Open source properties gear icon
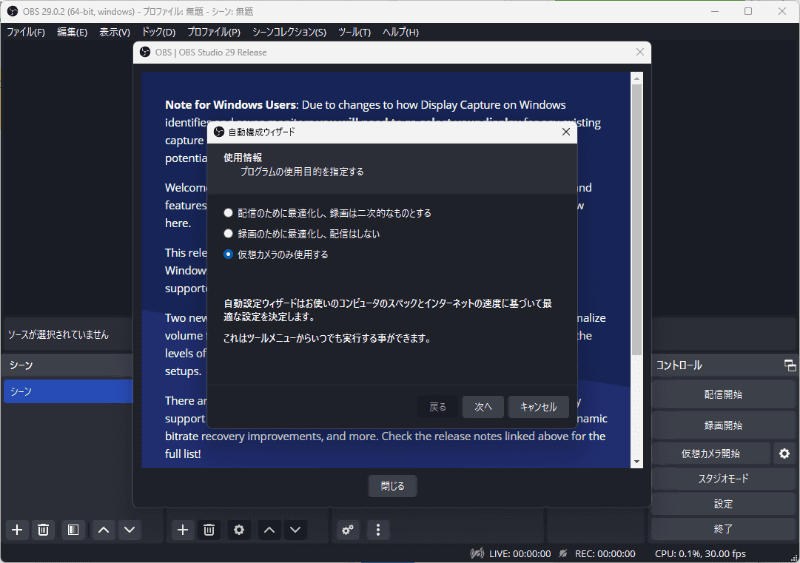Image resolution: width=800 pixels, height=563 pixels. tap(239, 530)
